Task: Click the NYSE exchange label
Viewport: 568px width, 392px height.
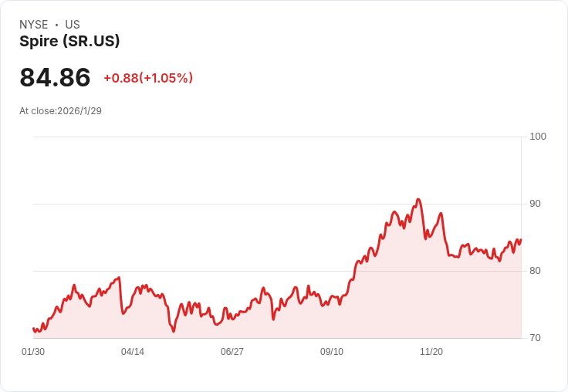Action: coord(34,25)
